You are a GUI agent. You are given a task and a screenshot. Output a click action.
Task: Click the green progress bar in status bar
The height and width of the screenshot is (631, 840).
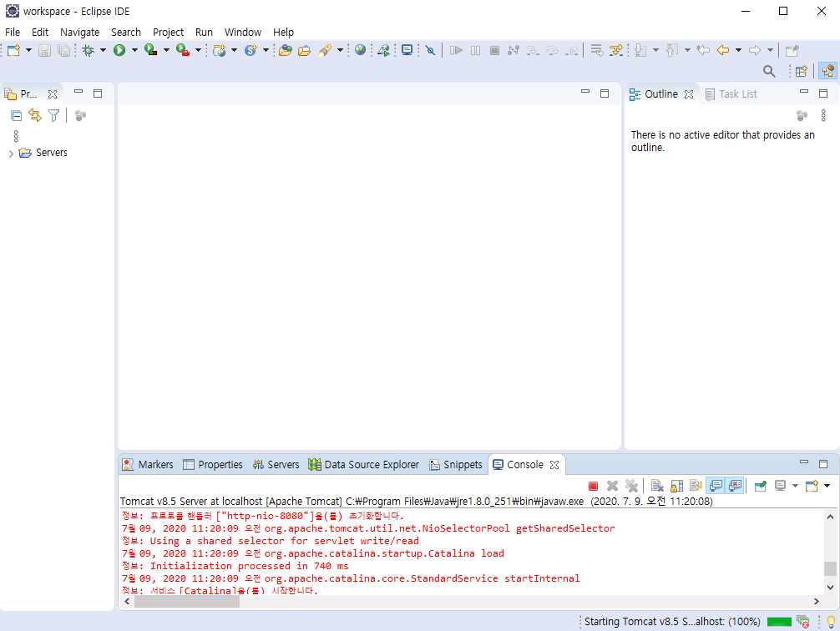779,621
